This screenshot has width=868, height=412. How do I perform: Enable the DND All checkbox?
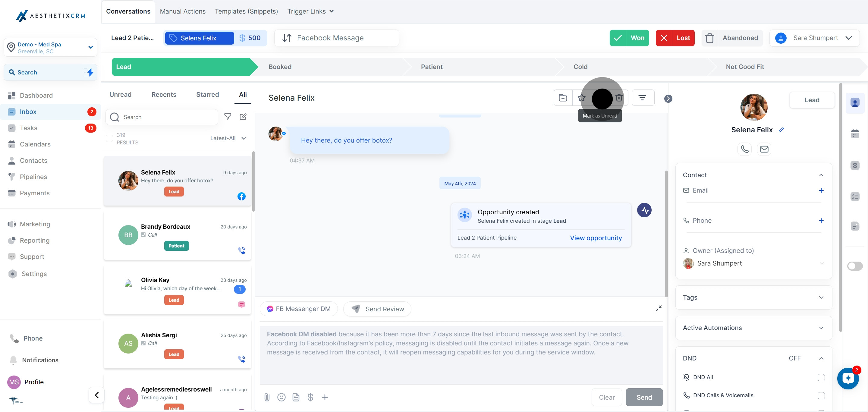click(x=821, y=377)
